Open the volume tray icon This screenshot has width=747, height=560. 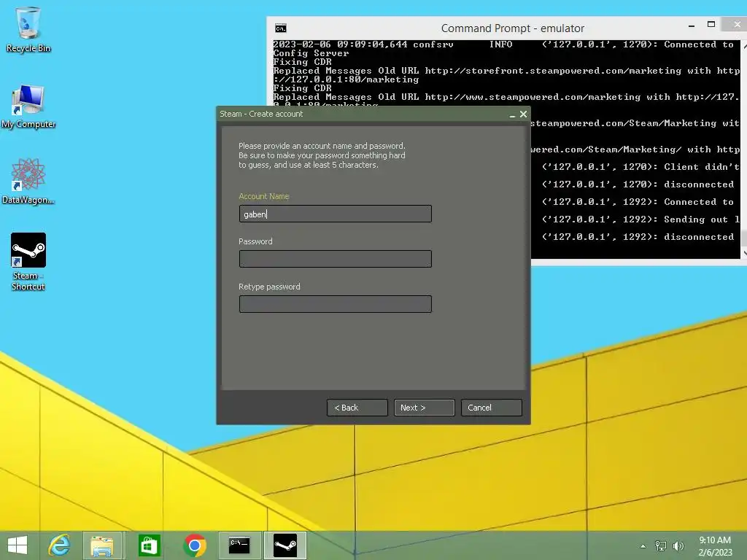(x=678, y=546)
